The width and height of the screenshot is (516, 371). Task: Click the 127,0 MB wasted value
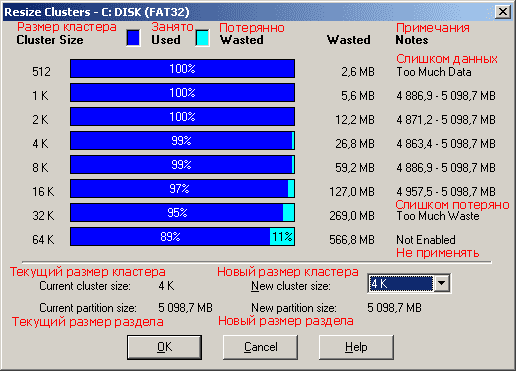coord(352,192)
